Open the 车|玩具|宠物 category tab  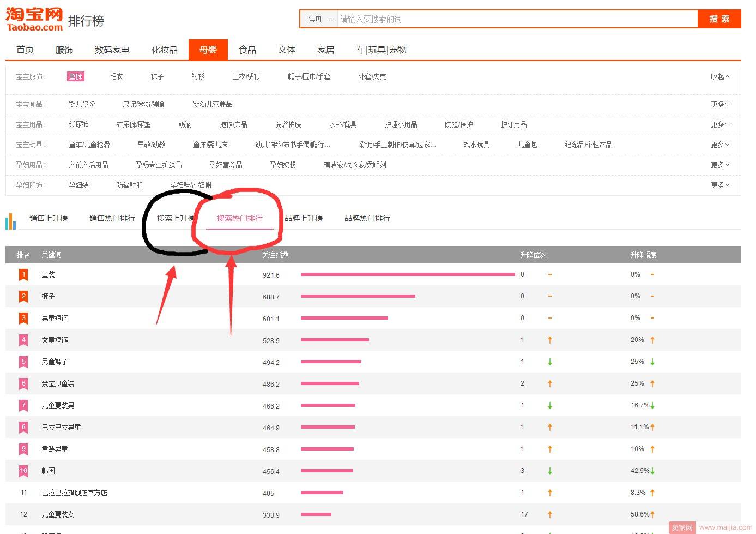[x=382, y=50]
